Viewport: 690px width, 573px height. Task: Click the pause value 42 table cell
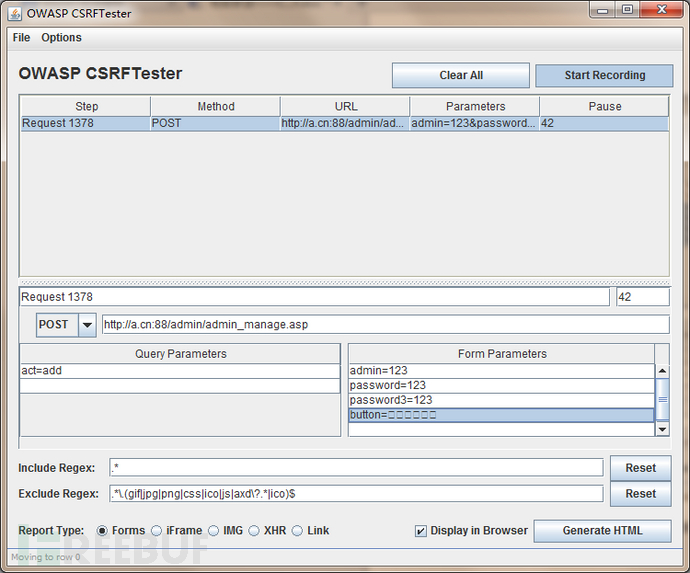[605, 123]
